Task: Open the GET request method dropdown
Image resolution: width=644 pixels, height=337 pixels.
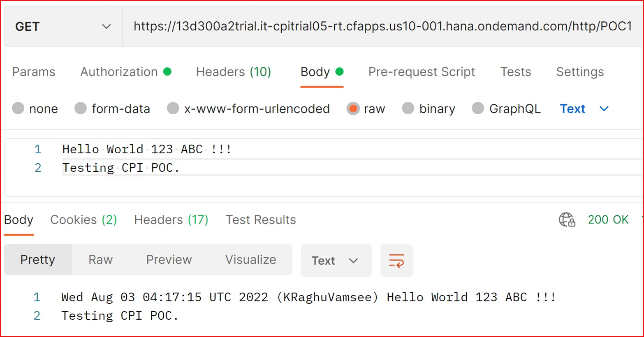Action: (x=62, y=26)
